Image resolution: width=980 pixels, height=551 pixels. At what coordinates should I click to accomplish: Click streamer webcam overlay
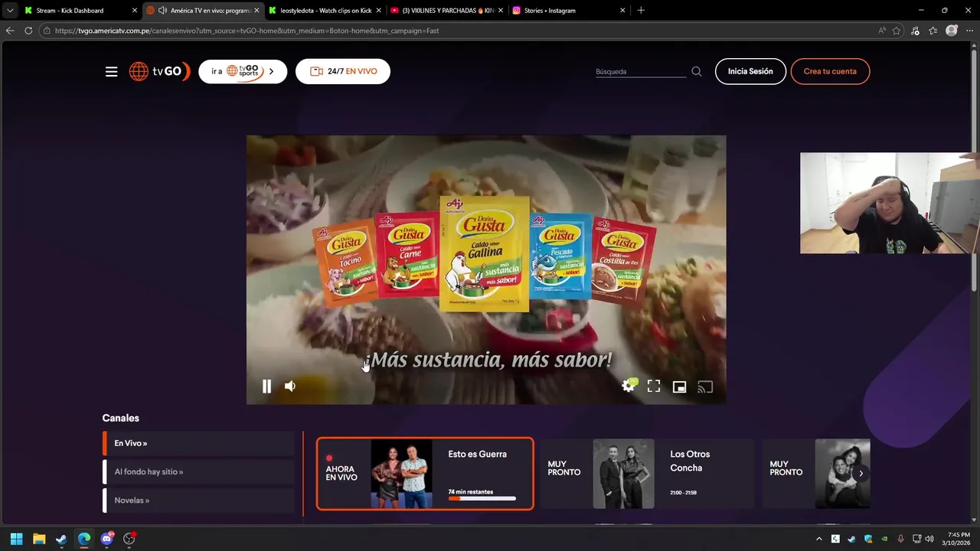887,203
